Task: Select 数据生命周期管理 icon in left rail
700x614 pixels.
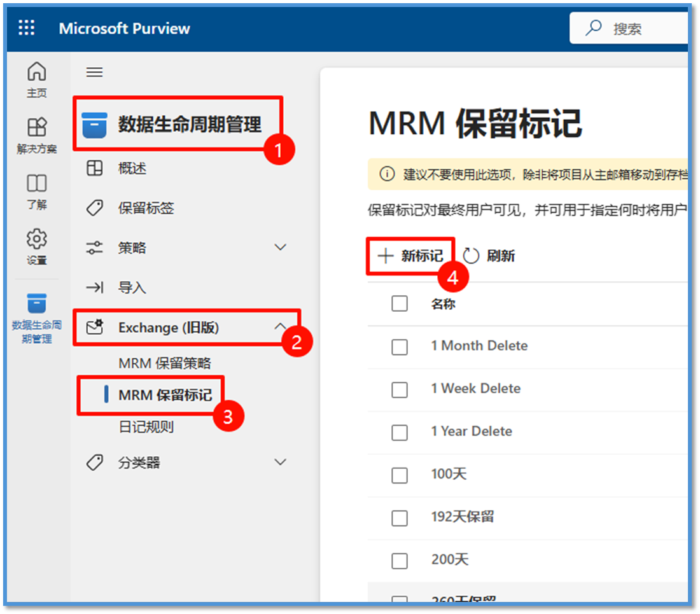Action: pyautogui.click(x=37, y=304)
